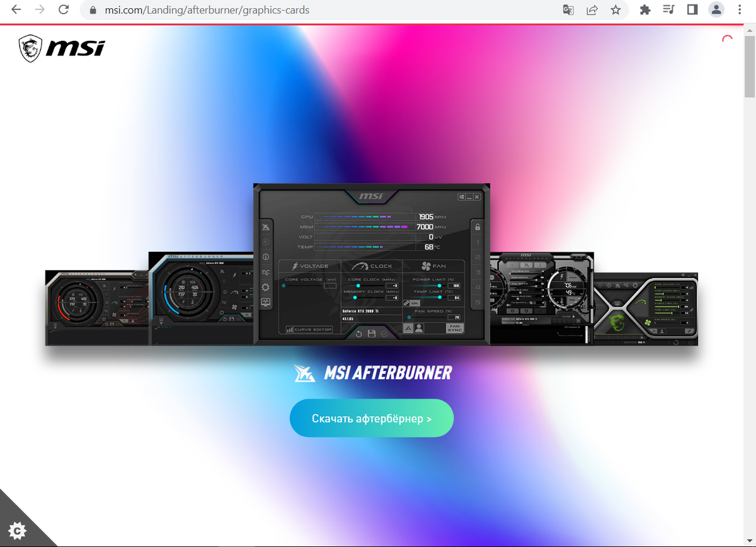Click the page's vertical scrollbar thumb
756x547 pixels.
(750, 67)
